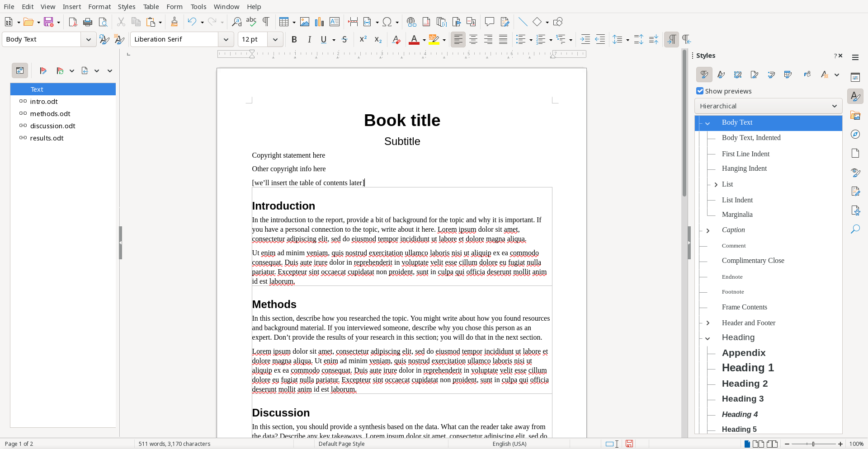Toggle Bold formatting

coord(294,39)
